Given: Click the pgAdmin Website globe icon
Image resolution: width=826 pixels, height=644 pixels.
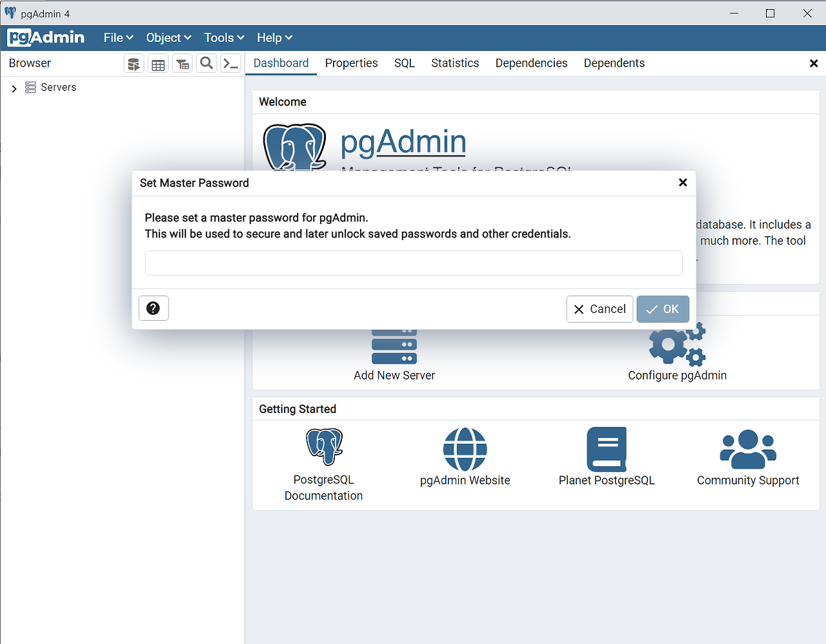Looking at the screenshot, I should click(465, 449).
